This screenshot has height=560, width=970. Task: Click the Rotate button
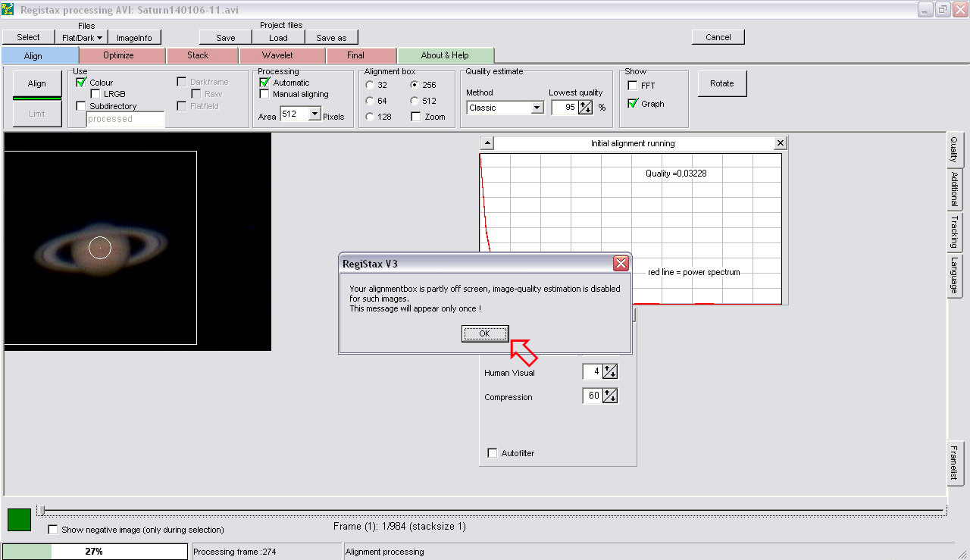(x=721, y=83)
